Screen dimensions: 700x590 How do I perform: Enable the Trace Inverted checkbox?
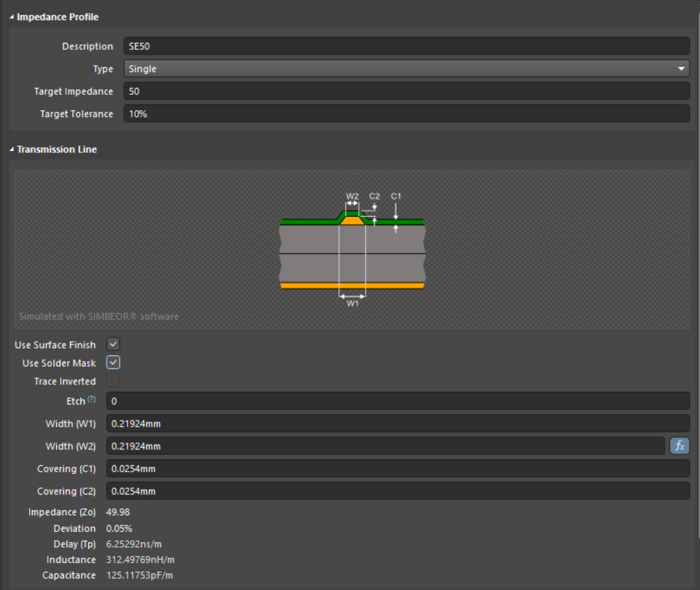pos(114,381)
